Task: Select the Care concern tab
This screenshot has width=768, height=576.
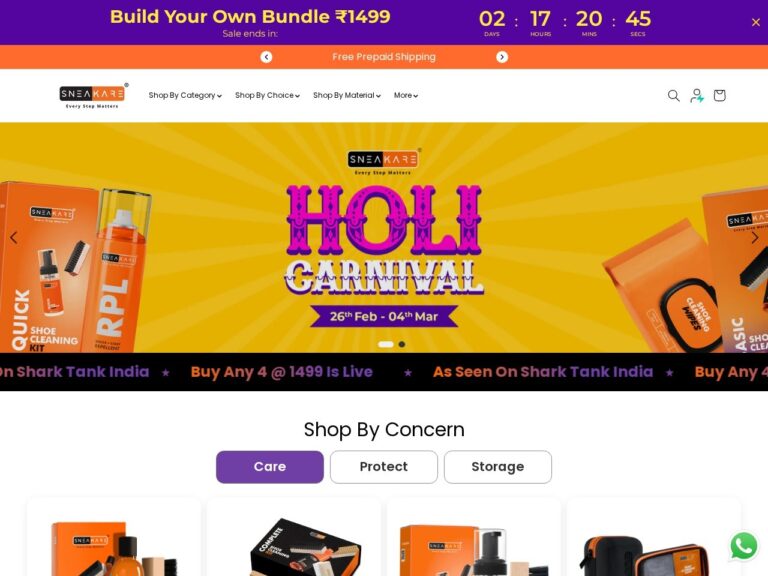Action: tap(270, 467)
